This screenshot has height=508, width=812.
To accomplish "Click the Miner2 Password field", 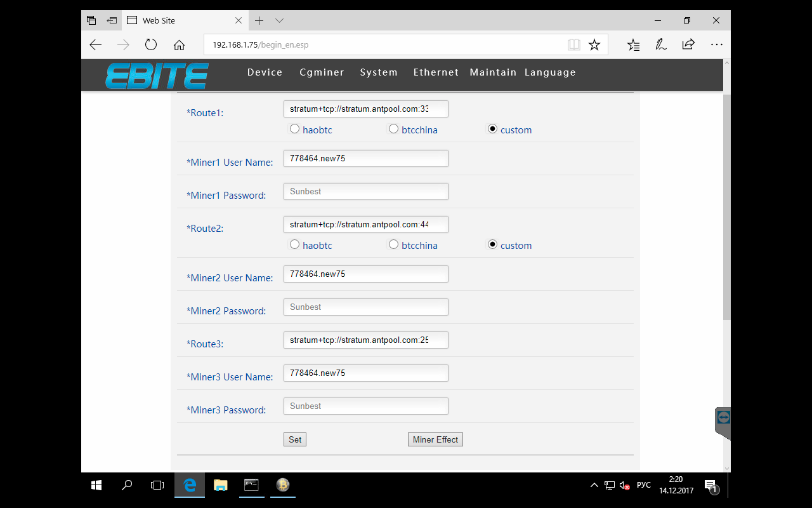I will 366,307.
